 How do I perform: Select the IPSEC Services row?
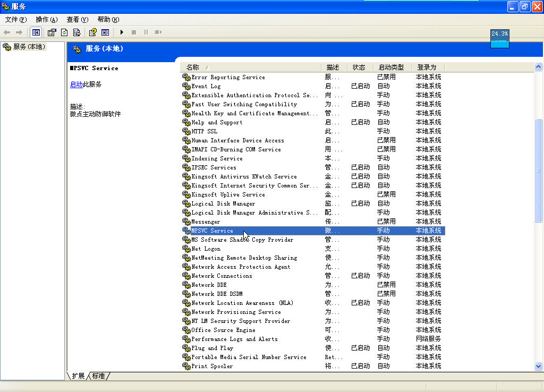[x=312, y=167]
